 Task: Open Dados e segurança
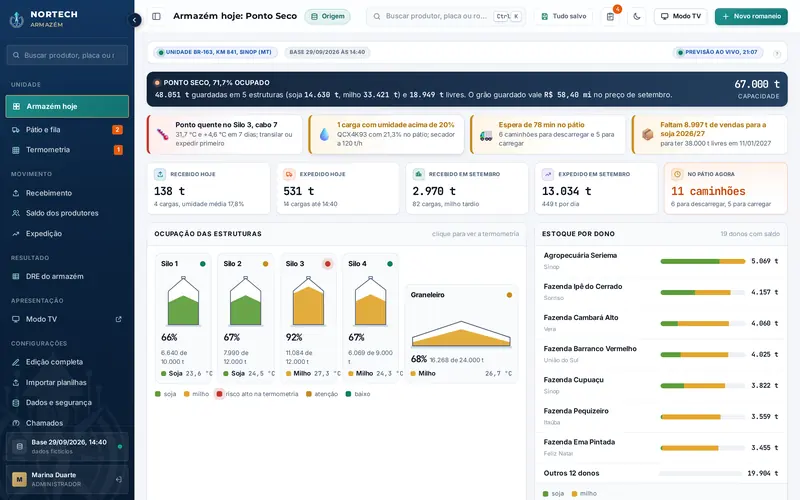(67, 403)
